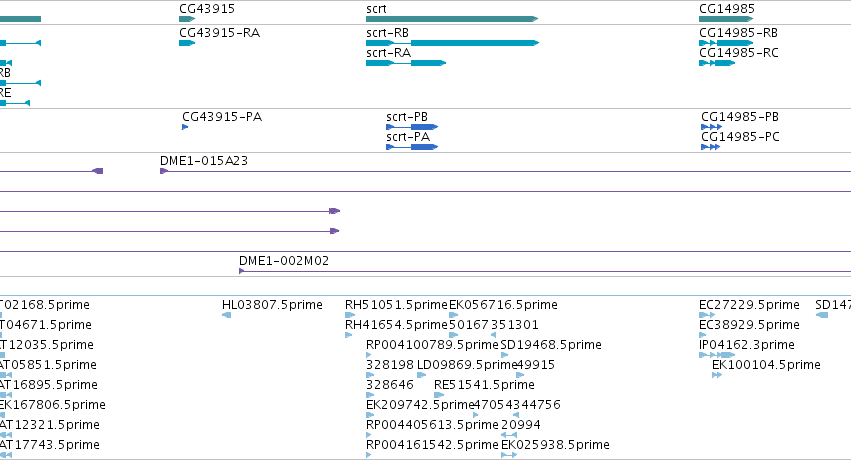Screen dimensions: 851x460
Task: Click the T04671.5prime EST label
Action: pyautogui.click(x=46, y=325)
